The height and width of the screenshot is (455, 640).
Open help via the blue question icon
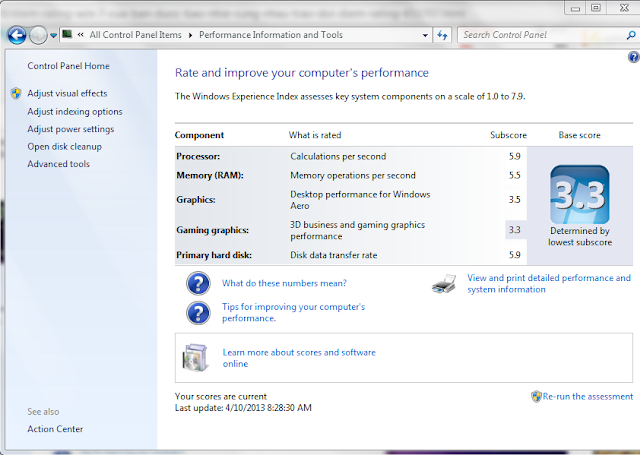(634, 57)
